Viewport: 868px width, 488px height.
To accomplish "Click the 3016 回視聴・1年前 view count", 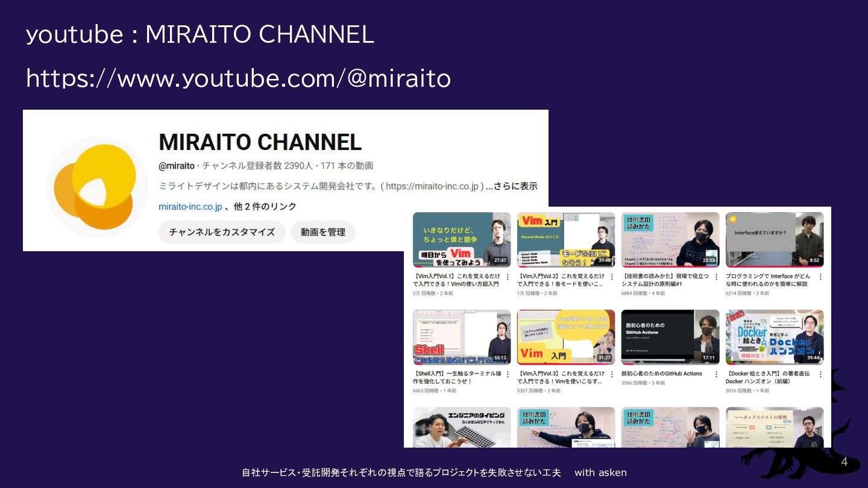I will click(747, 390).
